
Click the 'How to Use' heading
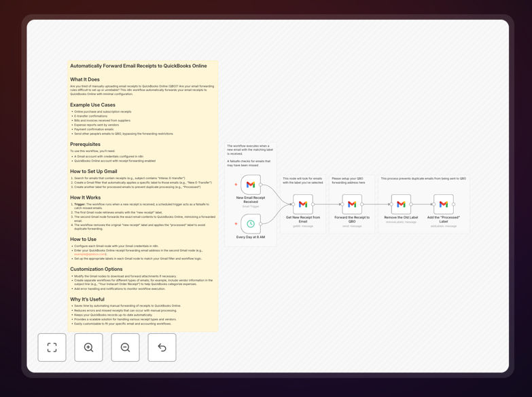[83, 239]
